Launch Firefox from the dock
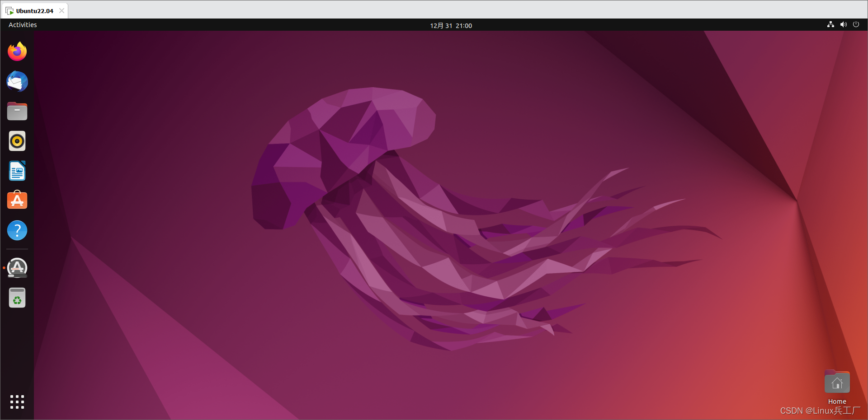Viewport: 868px width, 420px height. [17, 51]
